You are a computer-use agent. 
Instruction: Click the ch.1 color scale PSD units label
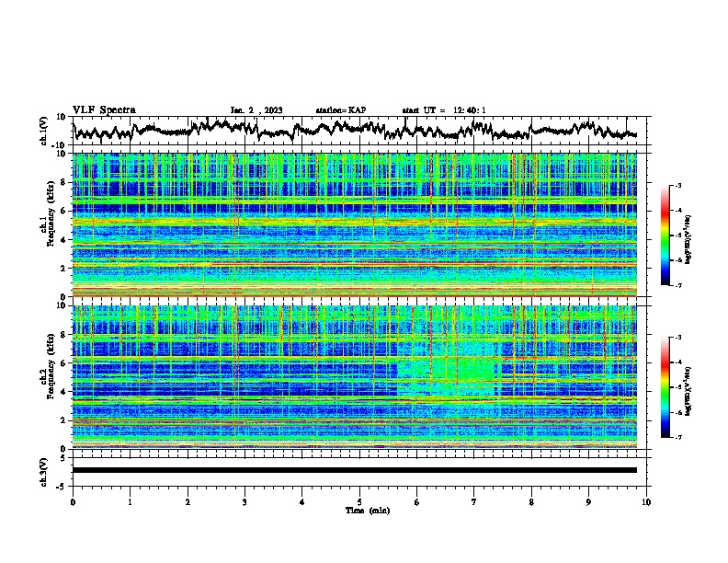click(688, 239)
